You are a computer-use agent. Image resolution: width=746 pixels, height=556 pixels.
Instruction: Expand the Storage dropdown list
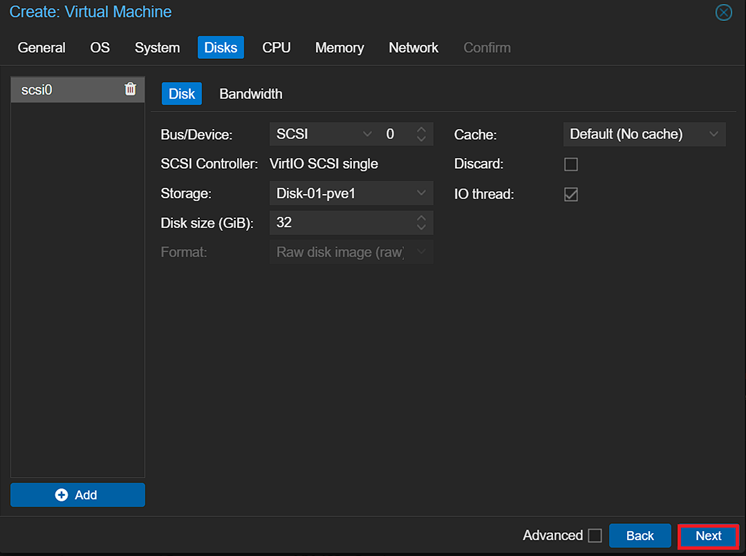(350, 194)
